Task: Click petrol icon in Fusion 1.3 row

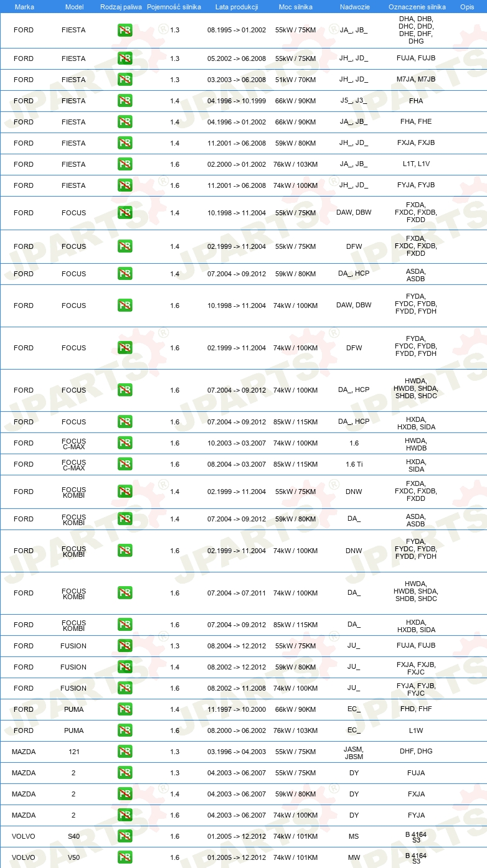Action: pyautogui.click(x=125, y=646)
